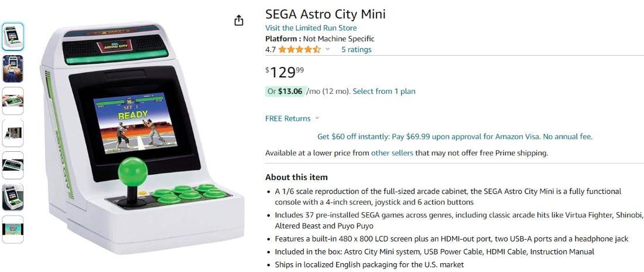Click the SEGA Astro City Mini product title

tap(325, 14)
